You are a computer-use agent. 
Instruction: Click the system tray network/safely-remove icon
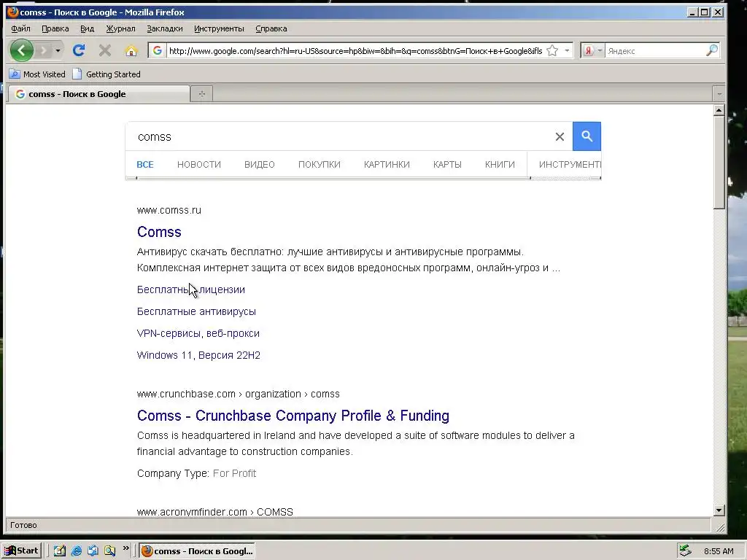(x=685, y=551)
